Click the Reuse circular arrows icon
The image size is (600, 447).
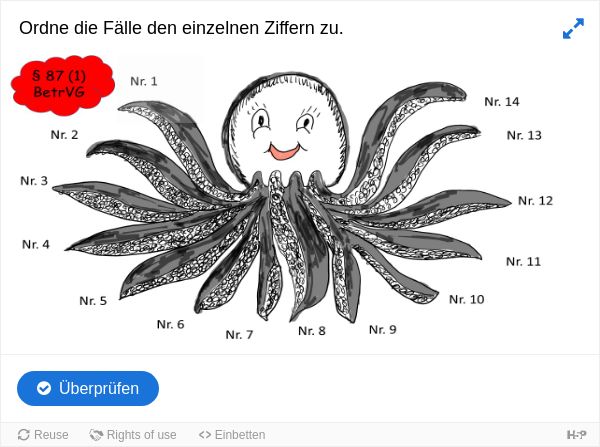[24, 435]
